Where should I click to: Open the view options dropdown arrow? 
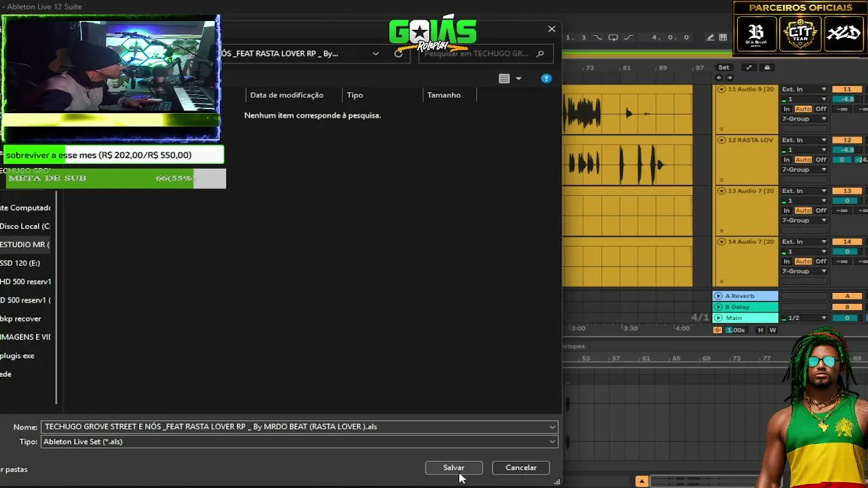[x=519, y=79]
